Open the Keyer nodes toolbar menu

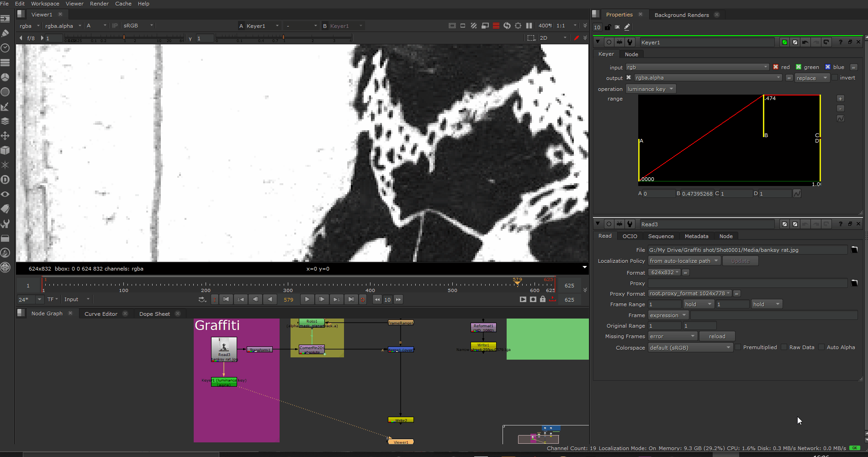point(5,106)
